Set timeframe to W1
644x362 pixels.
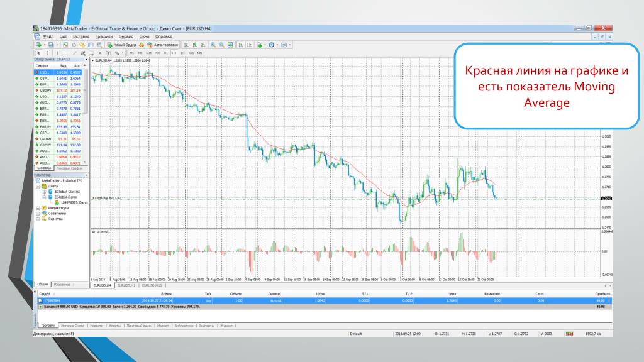coord(191,53)
